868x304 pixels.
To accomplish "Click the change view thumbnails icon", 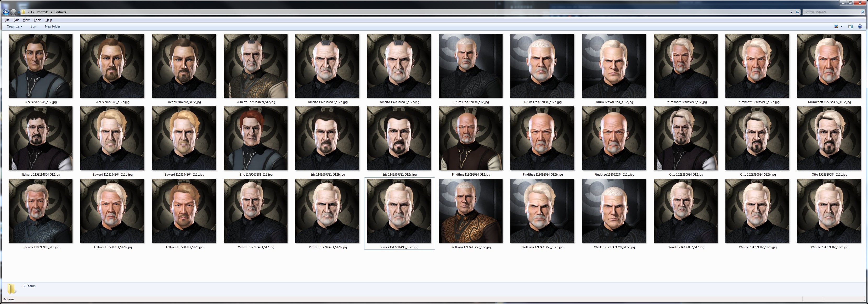I will click(x=836, y=26).
